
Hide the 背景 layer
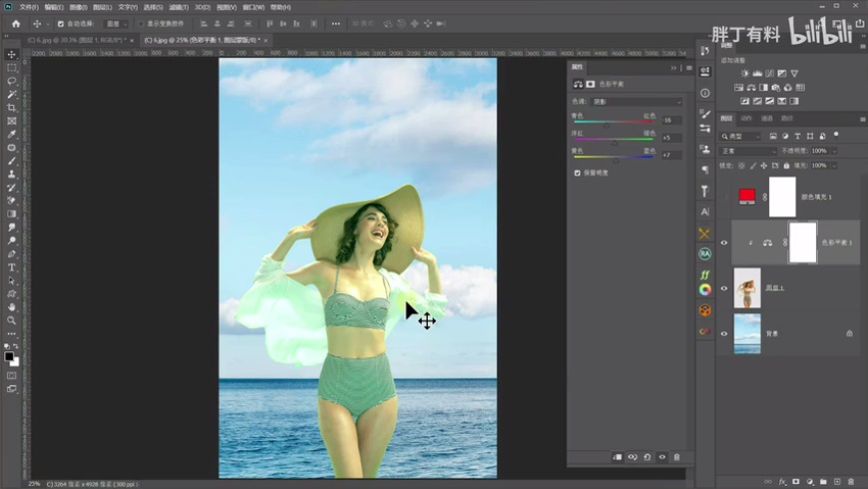pos(724,333)
